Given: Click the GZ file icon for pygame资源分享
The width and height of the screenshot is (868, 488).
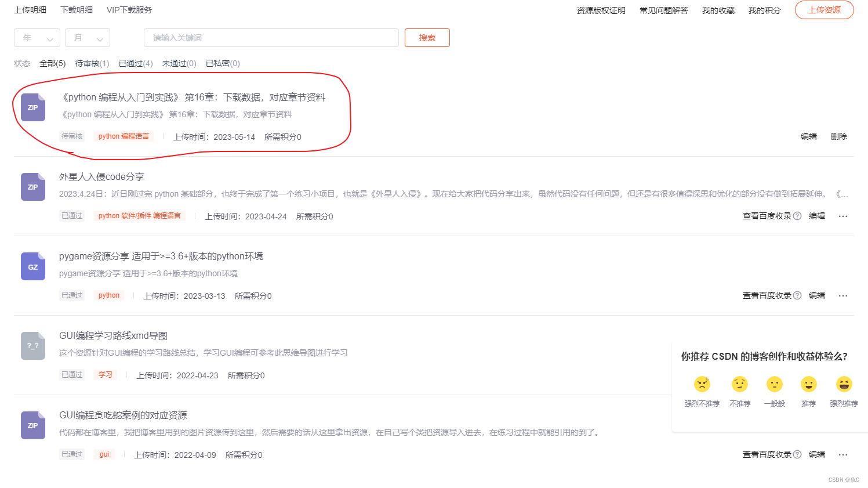Looking at the screenshot, I should [x=32, y=266].
